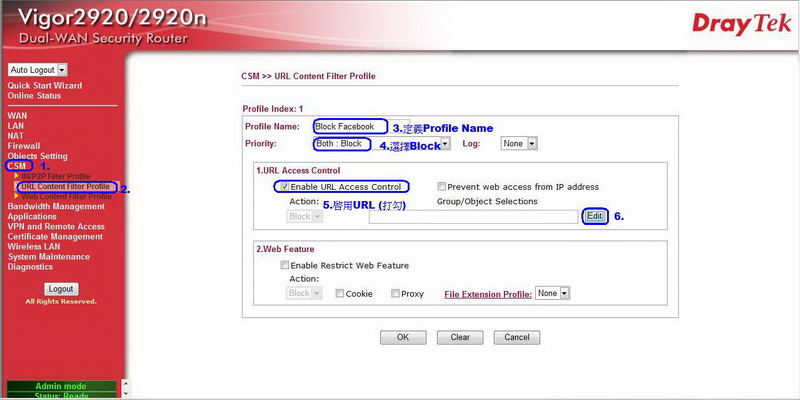
Task: Check the Proxy checkbox
Action: click(x=395, y=294)
